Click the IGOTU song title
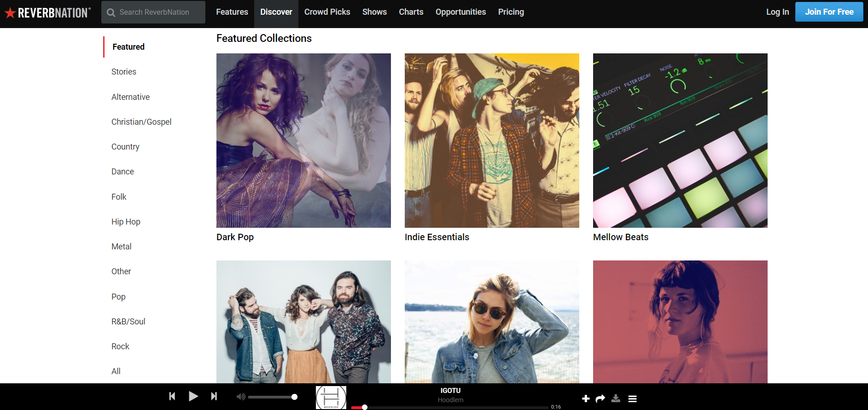The height and width of the screenshot is (410, 868). click(x=450, y=391)
